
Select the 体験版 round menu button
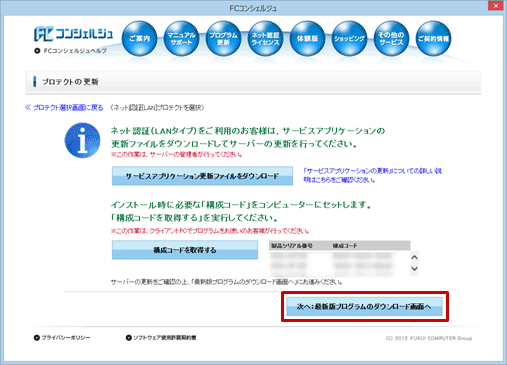point(307,39)
